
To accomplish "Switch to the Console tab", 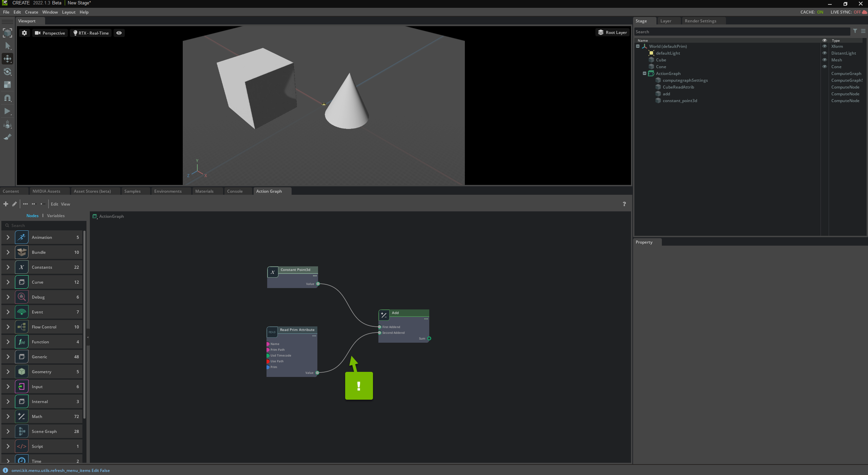I will 235,191.
